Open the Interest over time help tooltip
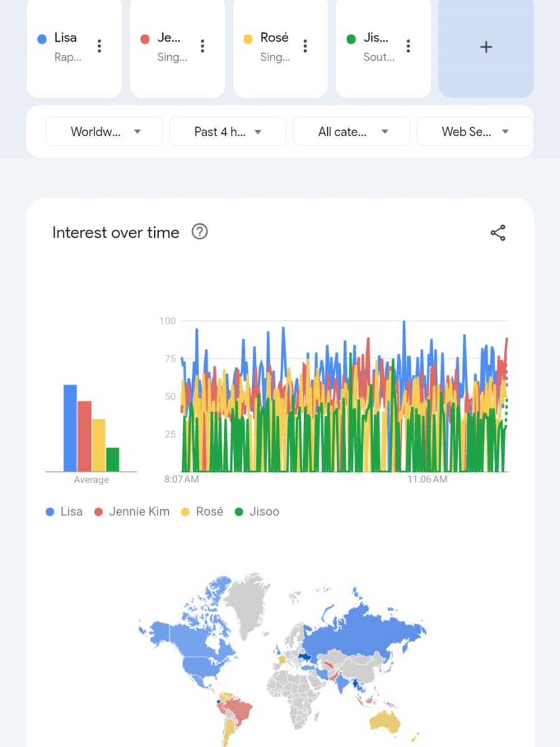This screenshot has height=747, width=560. 199,232
